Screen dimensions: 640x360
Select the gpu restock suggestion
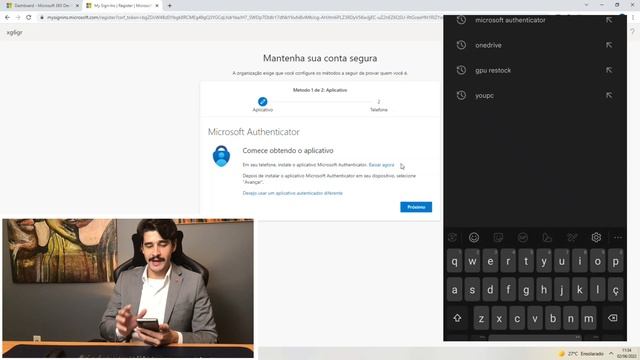[x=493, y=70]
